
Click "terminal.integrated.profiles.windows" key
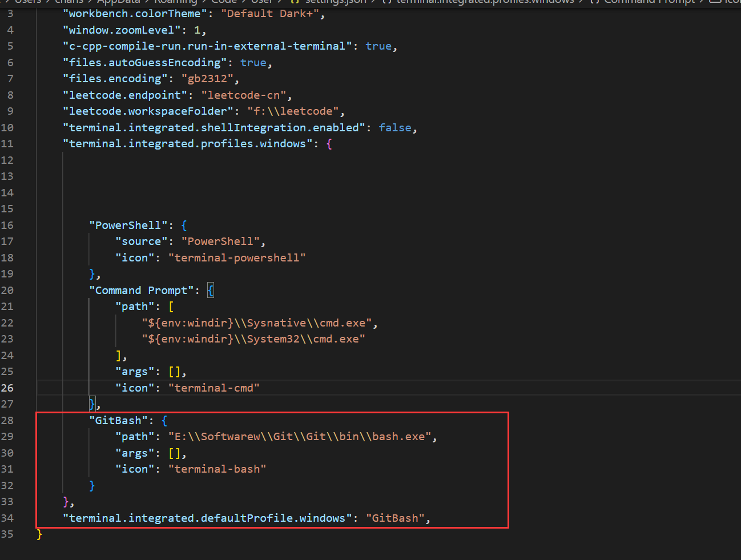(188, 144)
